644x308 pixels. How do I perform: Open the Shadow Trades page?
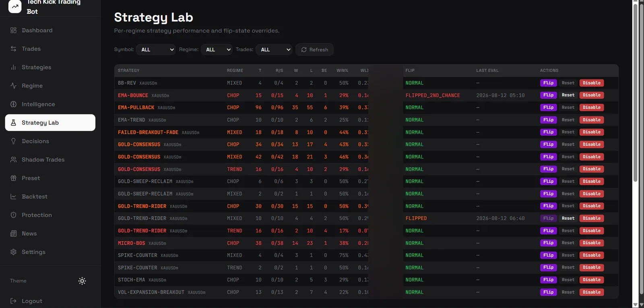(50, 160)
